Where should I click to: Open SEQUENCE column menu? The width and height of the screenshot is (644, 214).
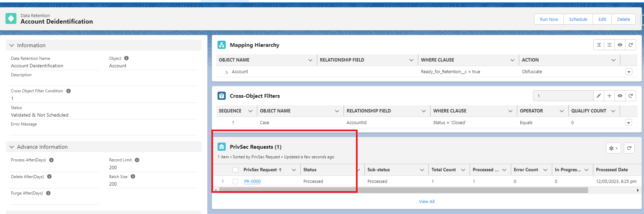(x=250, y=111)
